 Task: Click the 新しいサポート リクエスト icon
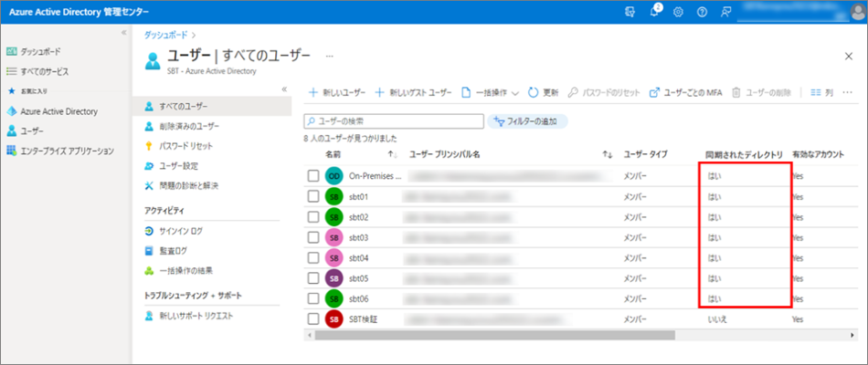coord(148,316)
